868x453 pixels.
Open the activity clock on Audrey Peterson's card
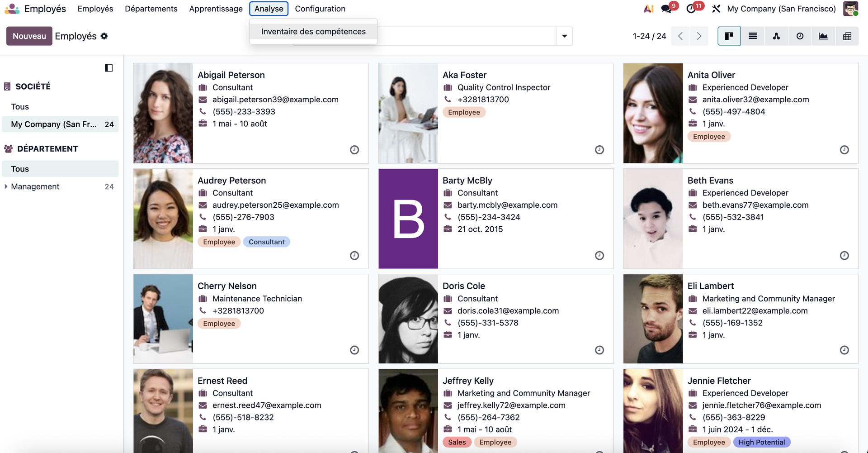(354, 256)
